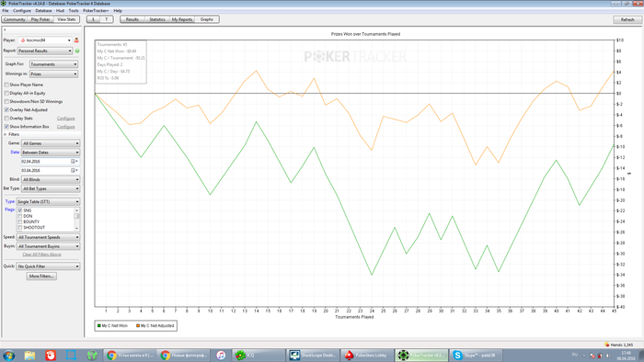Open File Explorer from taskbar
The image size is (644, 362).
pos(29,356)
